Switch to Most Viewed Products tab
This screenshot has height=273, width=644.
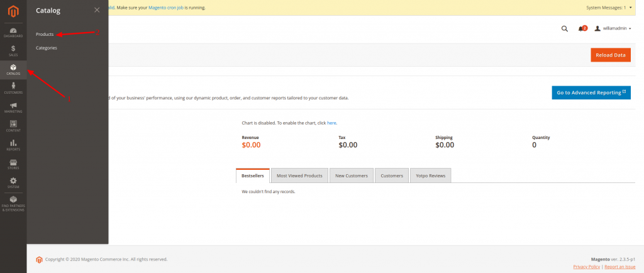coord(300,175)
